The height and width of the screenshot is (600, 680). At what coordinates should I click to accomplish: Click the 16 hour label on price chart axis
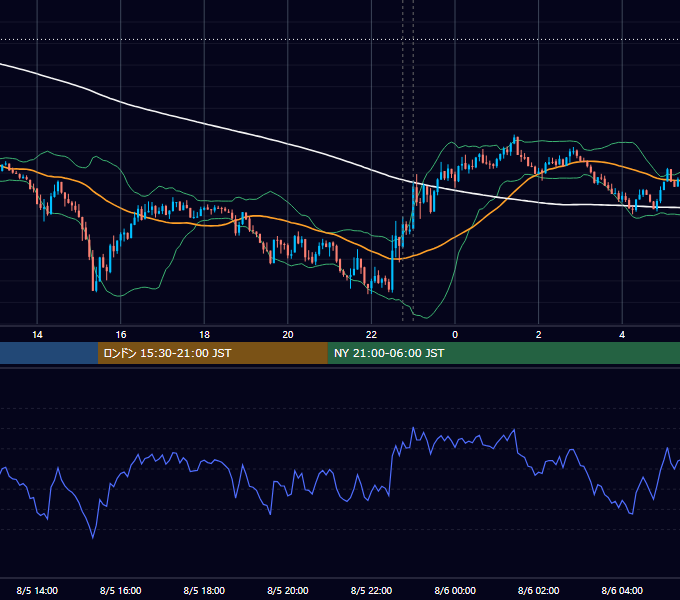[x=121, y=335]
